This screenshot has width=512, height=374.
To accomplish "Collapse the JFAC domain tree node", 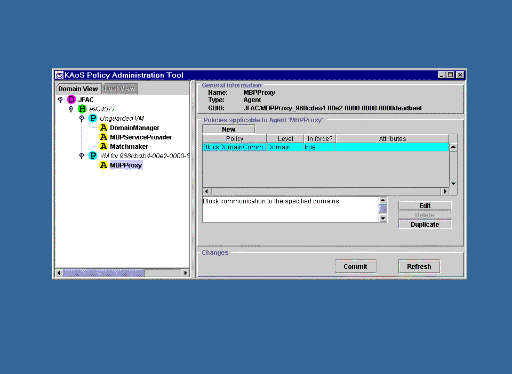I will coord(60,99).
